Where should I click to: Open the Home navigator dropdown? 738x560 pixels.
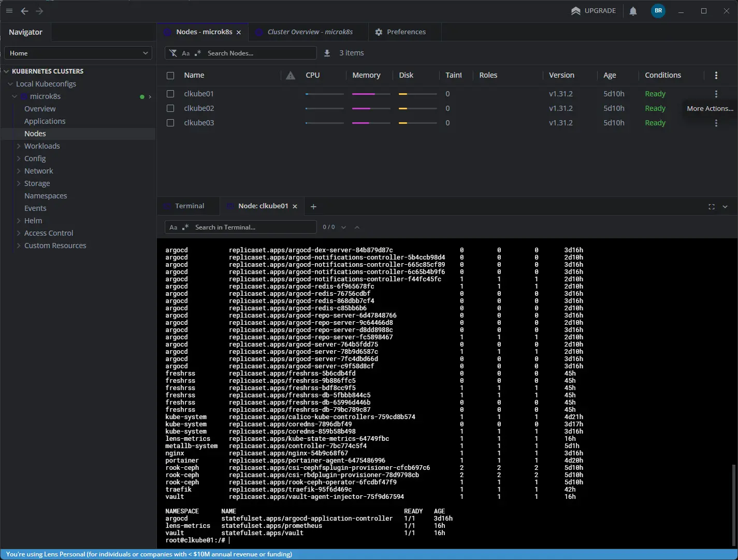coord(78,53)
